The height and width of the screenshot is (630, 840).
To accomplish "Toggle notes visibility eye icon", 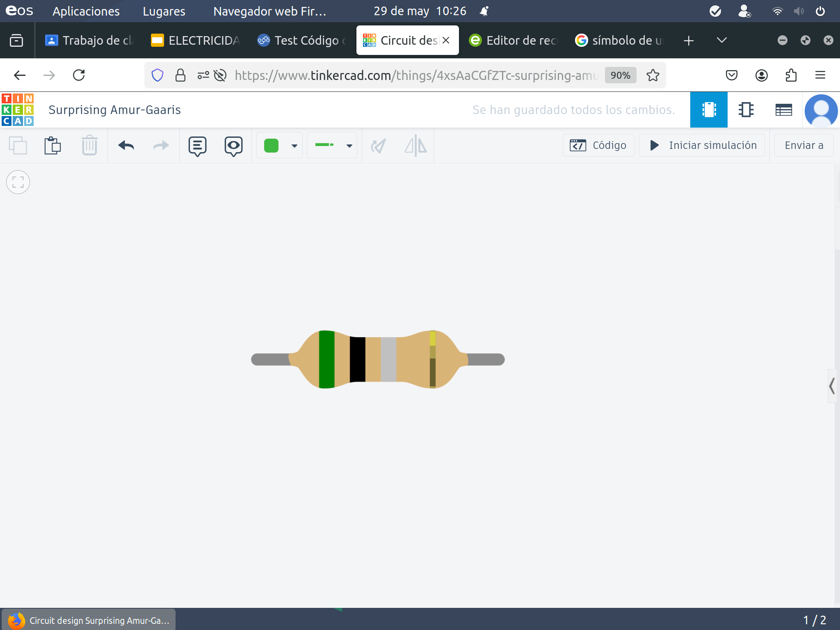I will click(233, 146).
